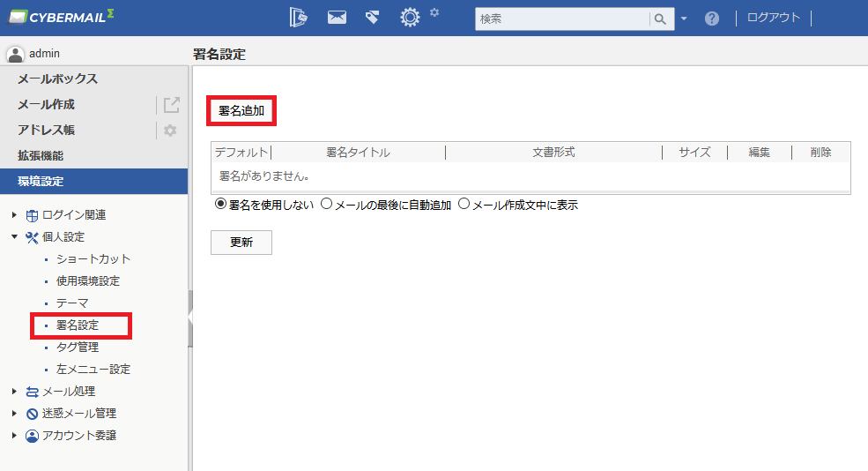Image resolution: width=868 pixels, height=471 pixels.
Task: Expand the 迷惑メール管理 tree node
Action: [14, 414]
